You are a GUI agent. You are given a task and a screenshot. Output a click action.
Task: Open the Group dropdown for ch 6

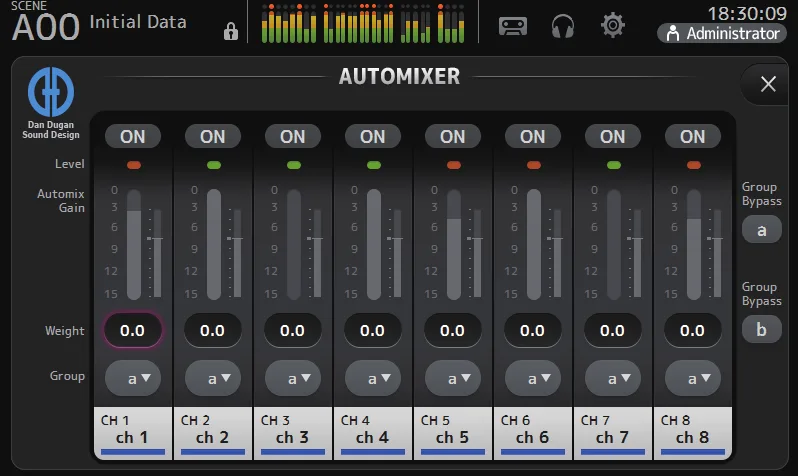pos(532,378)
